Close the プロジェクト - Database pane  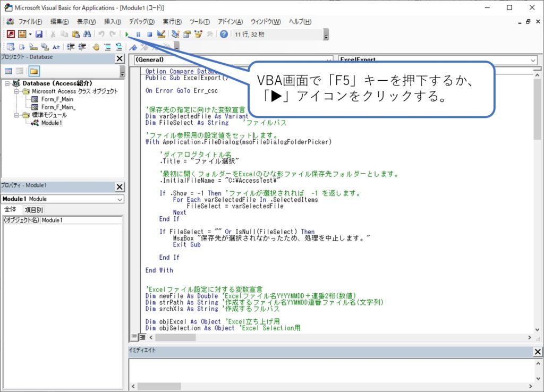120,58
